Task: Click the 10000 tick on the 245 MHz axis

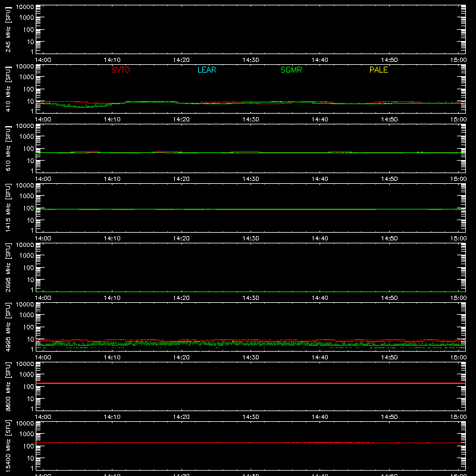Action: click(x=25, y=7)
